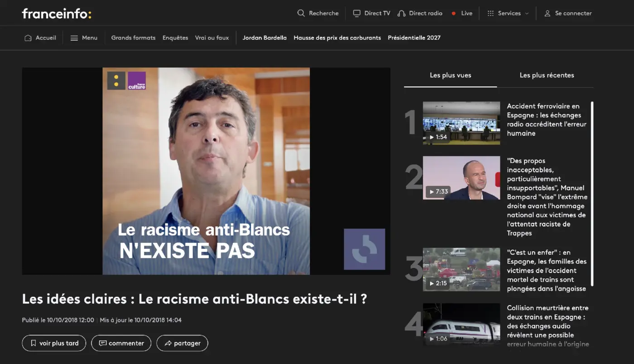Open the Recherche search icon
This screenshot has height=364, width=634.
(x=301, y=13)
